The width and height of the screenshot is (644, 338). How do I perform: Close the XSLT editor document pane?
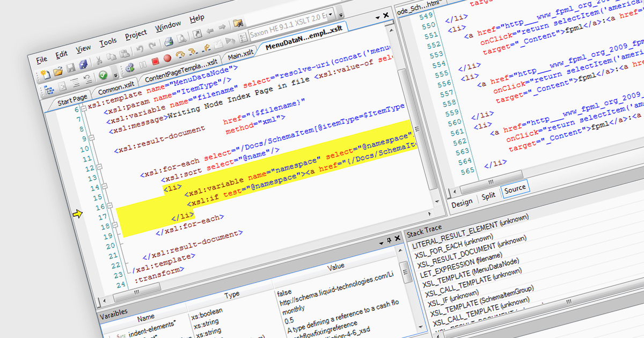pos(386,15)
